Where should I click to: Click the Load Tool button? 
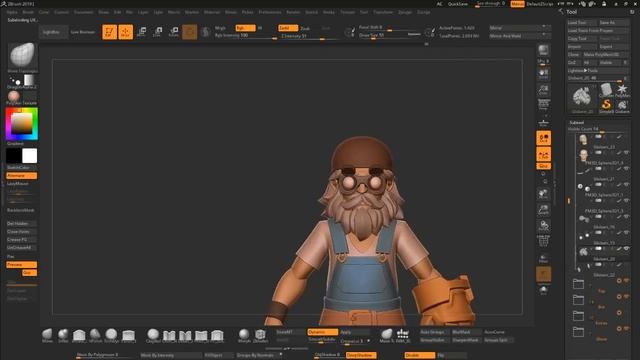582,23
